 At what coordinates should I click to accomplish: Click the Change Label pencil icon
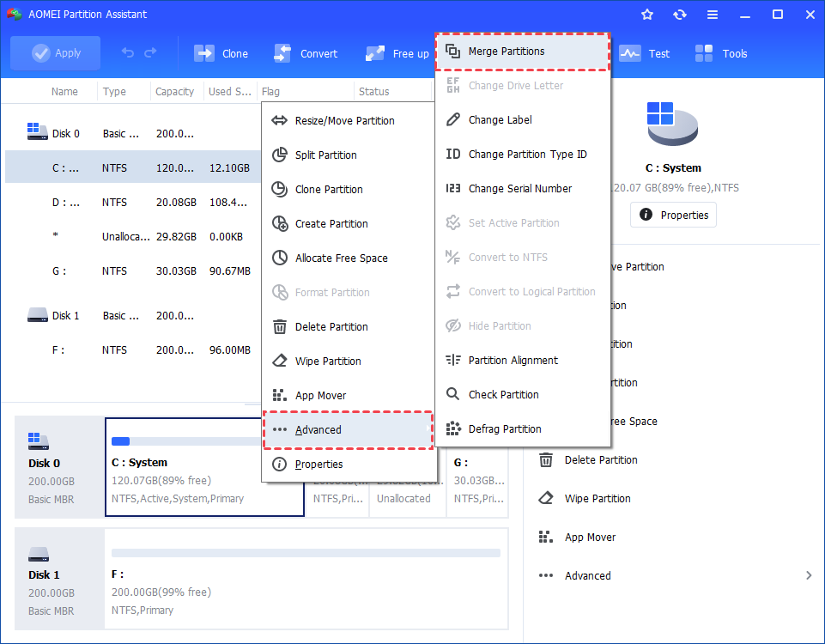(452, 119)
